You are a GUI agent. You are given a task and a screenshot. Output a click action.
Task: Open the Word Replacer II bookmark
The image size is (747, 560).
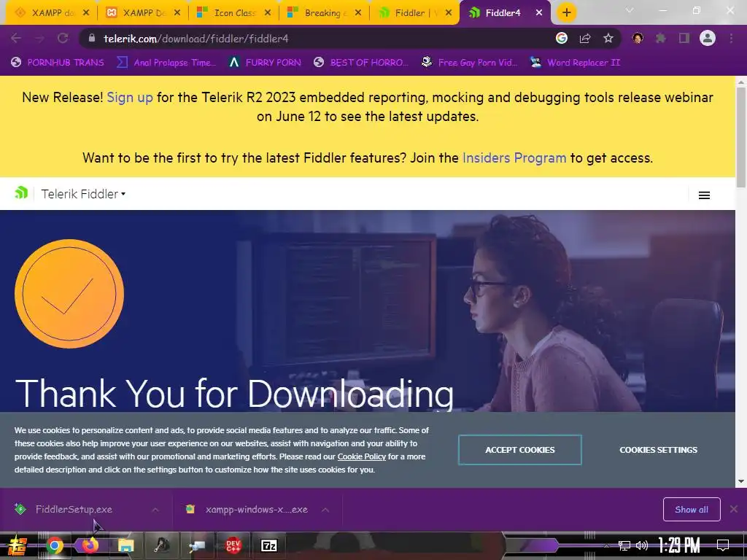575,63
